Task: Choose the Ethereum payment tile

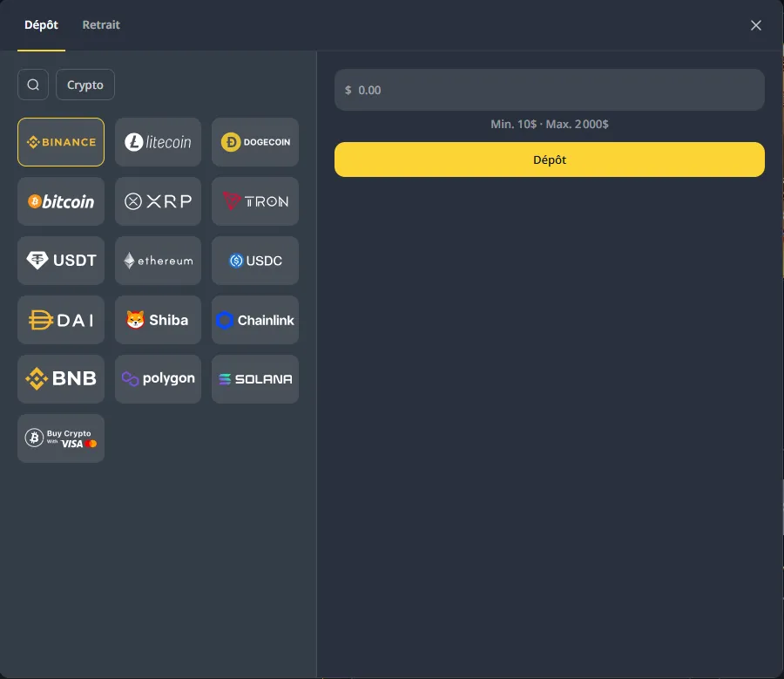Action: pyautogui.click(x=158, y=261)
